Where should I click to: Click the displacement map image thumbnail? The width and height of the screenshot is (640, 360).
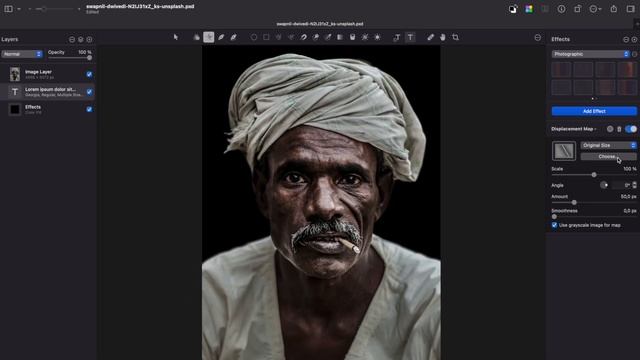(564, 151)
